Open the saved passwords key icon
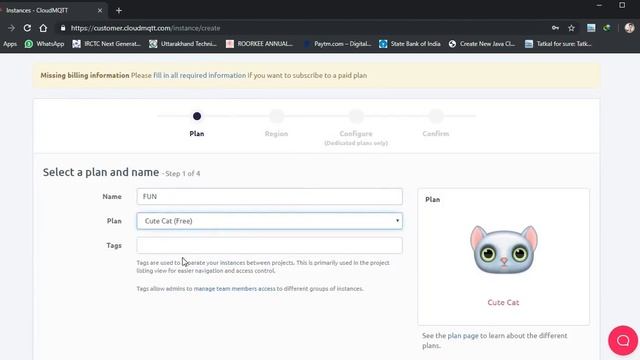Image resolution: width=640 pixels, height=360 pixels. pyautogui.click(x=555, y=28)
